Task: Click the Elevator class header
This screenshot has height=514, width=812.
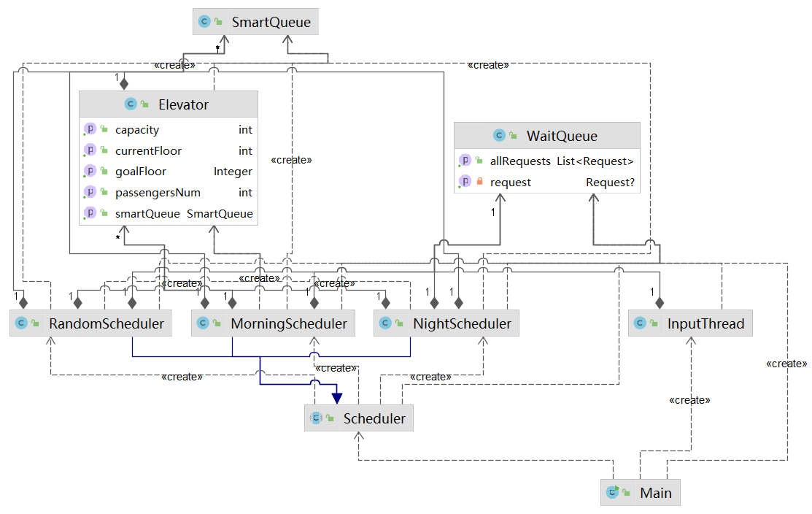Action: [169, 104]
